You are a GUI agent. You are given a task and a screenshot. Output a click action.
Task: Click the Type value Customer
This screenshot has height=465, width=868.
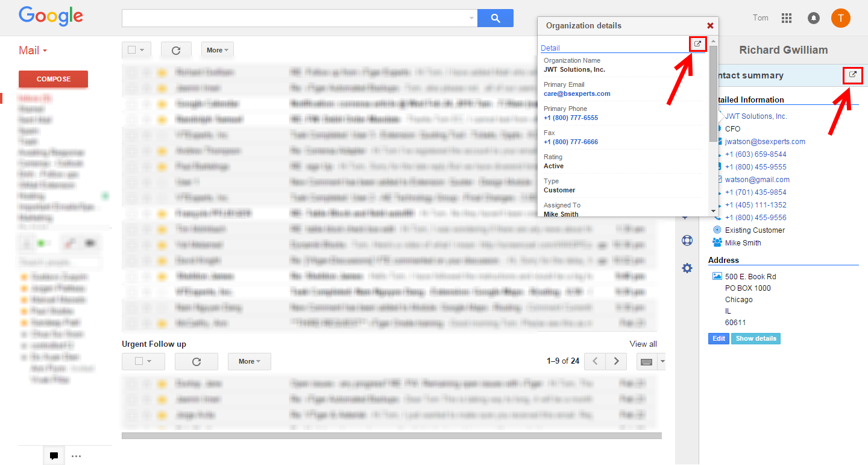click(x=559, y=190)
